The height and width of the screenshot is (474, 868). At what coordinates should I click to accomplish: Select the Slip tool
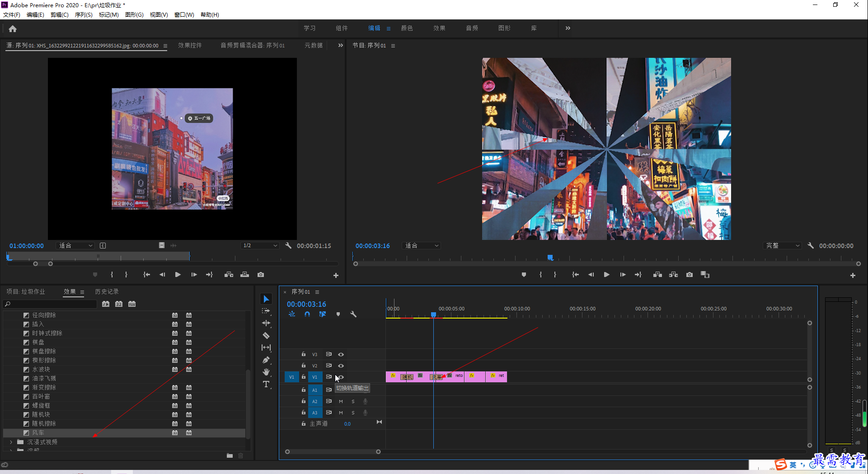266,347
